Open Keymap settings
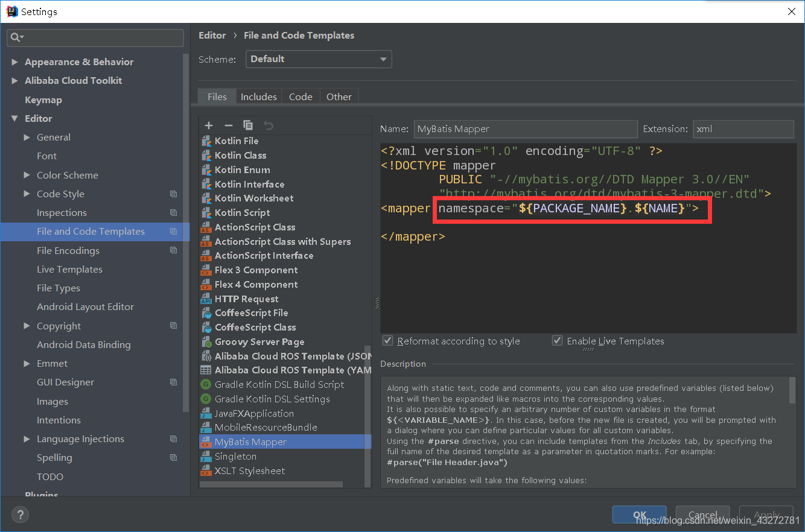805x532 pixels. pyautogui.click(x=43, y=100)
